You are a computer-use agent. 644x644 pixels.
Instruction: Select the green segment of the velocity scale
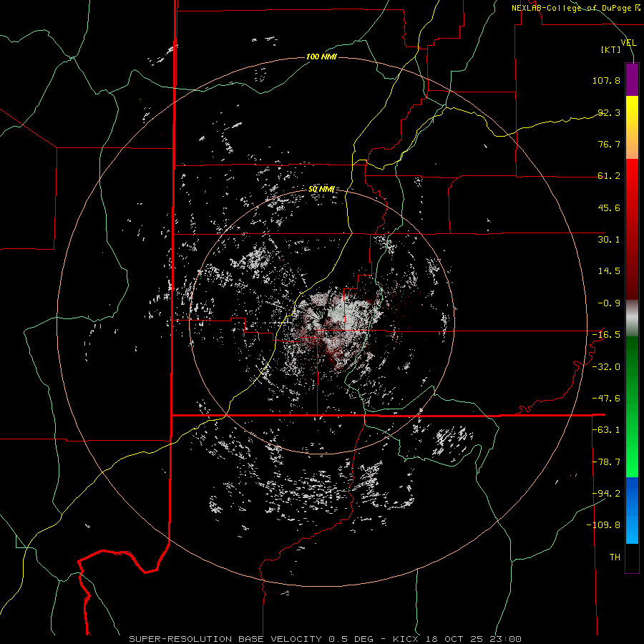point(632,406)
